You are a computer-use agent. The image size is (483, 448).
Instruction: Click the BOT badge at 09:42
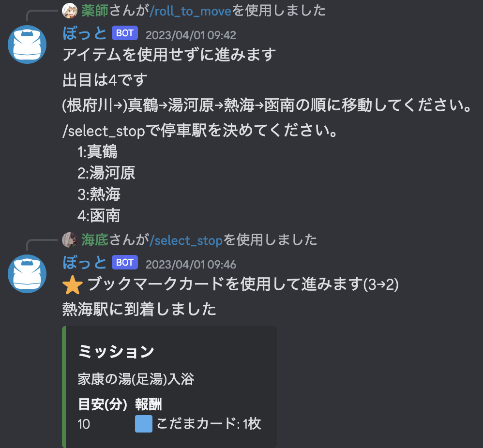[125, 33]
